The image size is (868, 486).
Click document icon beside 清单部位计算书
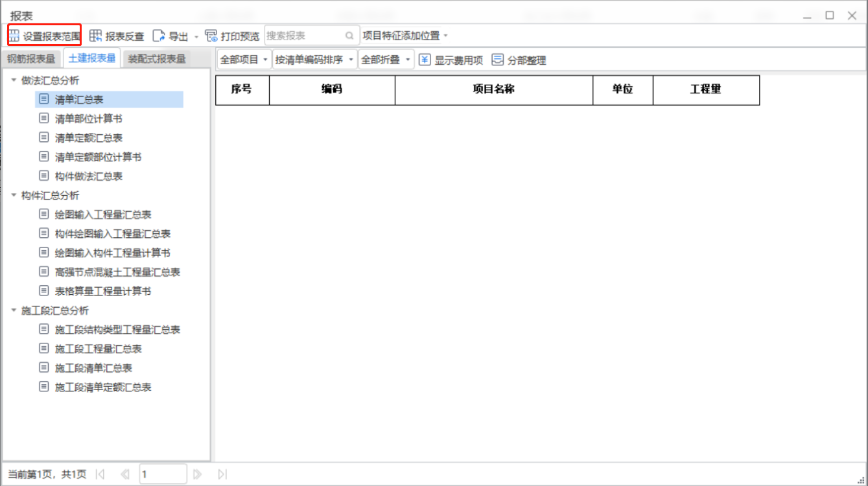[x=44, y=119]
